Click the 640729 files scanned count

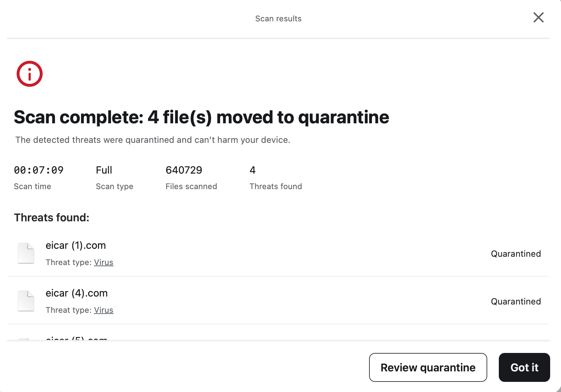[184, 170]
